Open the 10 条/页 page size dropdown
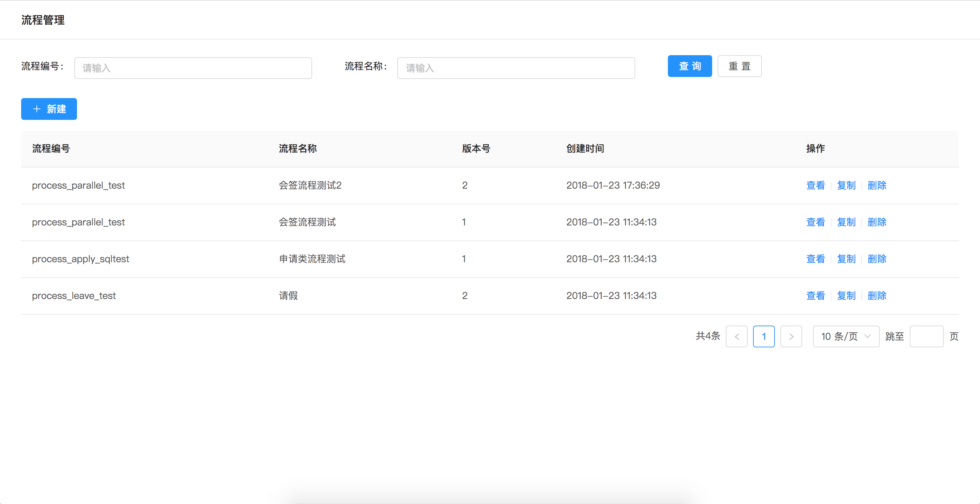The image size is (980, 504). (845, 336)
